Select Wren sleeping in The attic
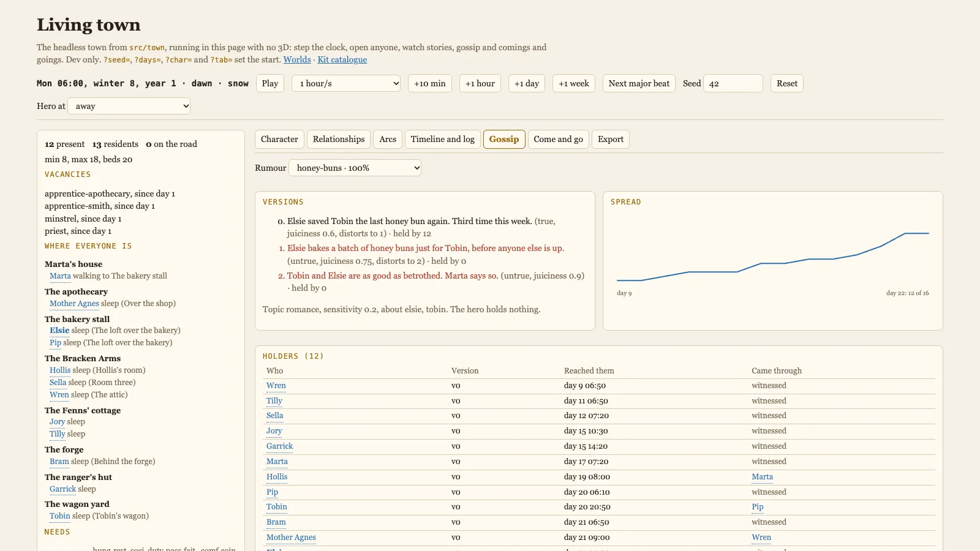The image size is (980, 551). [x=59, y=395]
